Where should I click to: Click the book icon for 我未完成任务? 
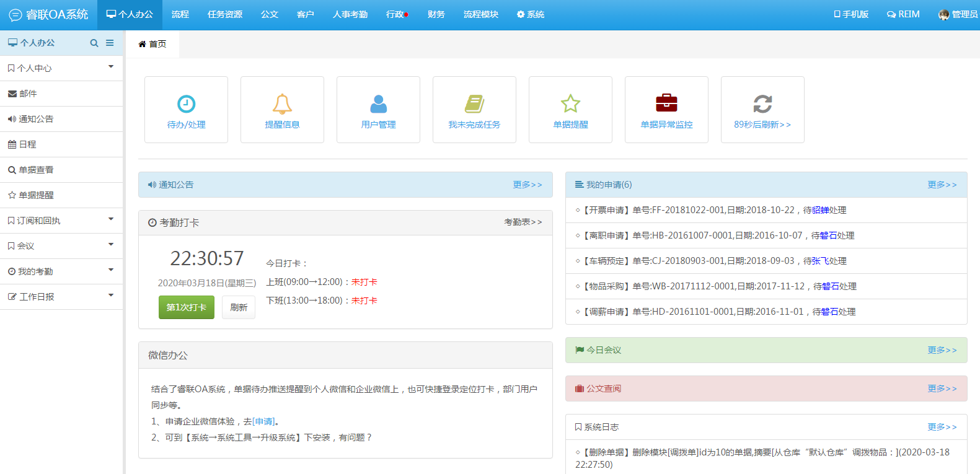[x=474, y=104]
